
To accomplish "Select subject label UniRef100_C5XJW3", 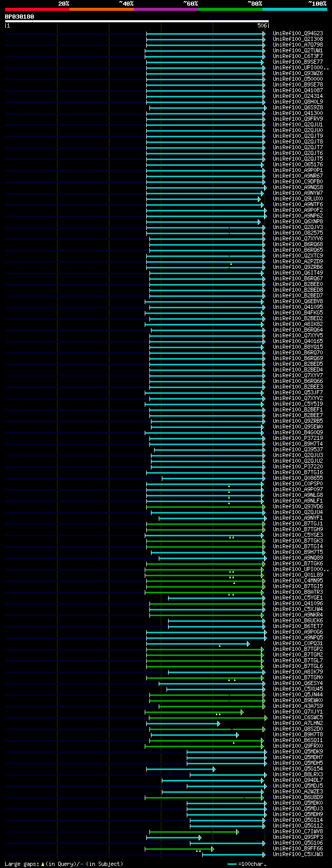I will (298, 855).
